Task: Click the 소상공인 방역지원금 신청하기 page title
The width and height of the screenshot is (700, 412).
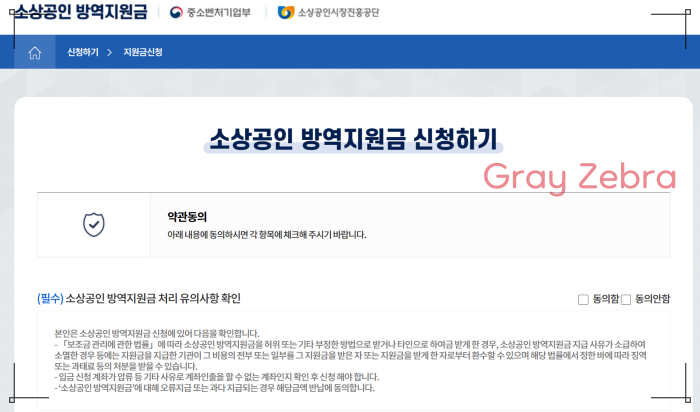Action: point(353,139)
